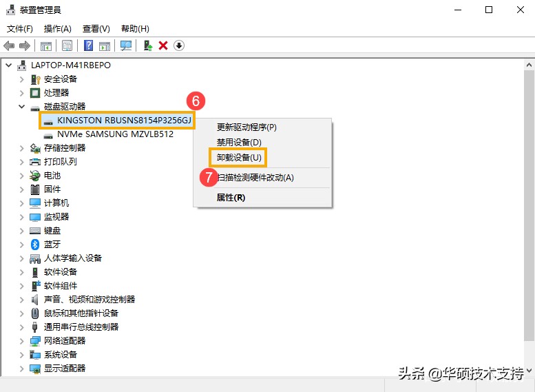Open the 文件(F) menu
The height and width of the screenshot is (392, 535).
click(20, 29)
